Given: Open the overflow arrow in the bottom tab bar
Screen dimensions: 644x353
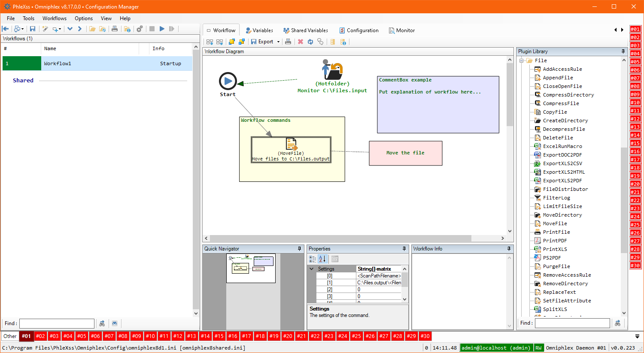Looking at the screenshot, I should tap(637, 337).
